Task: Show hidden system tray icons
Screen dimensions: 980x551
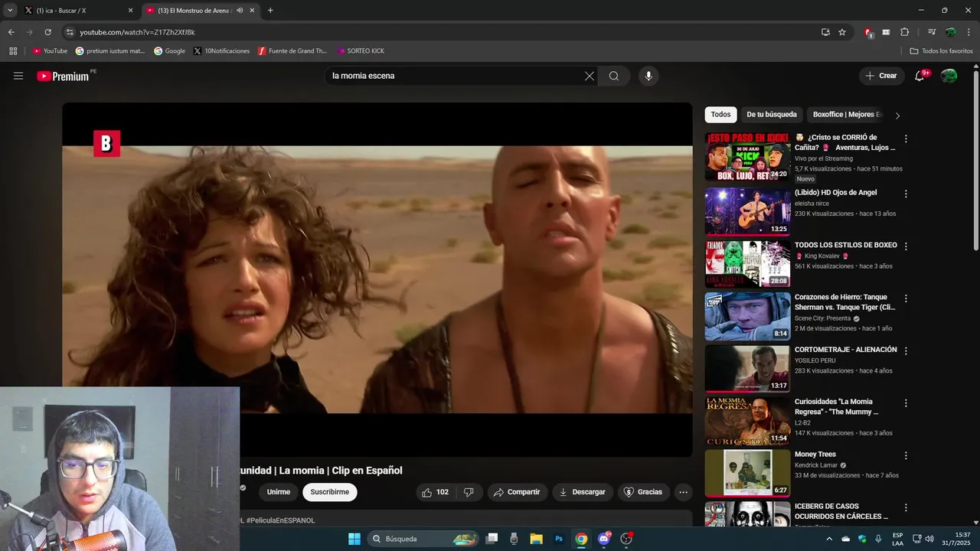Action: pyautogui.click(x=829, y=539)
